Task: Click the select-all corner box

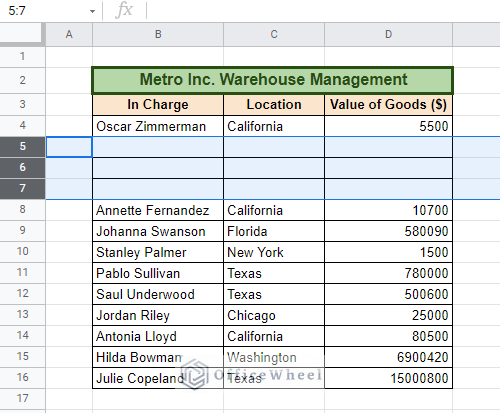Action: (22, 34)
